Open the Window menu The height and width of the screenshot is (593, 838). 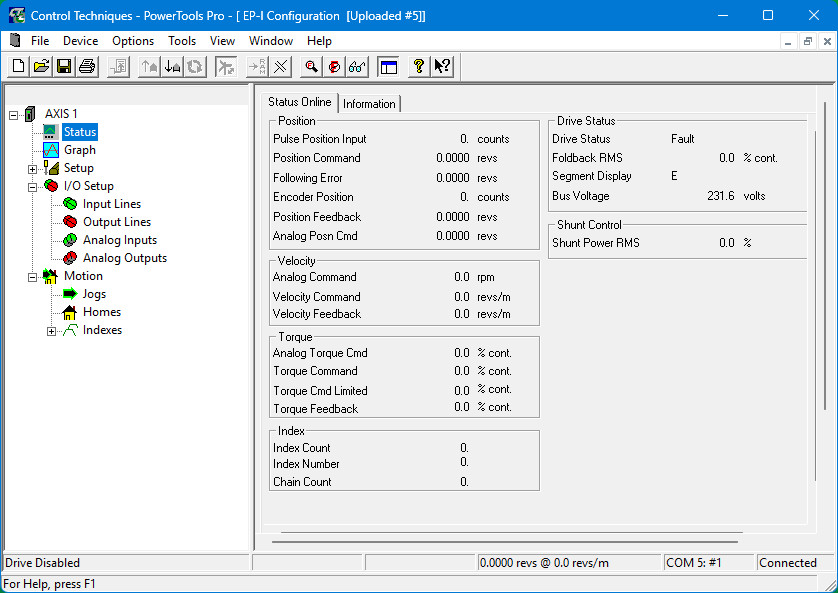[x=270, y=41]
